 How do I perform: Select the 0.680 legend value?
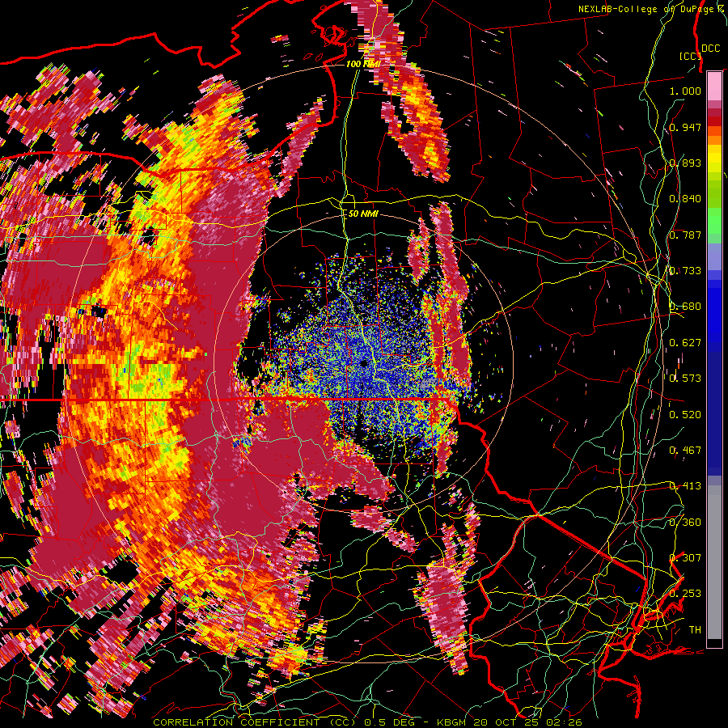click(x=685, y=307)
